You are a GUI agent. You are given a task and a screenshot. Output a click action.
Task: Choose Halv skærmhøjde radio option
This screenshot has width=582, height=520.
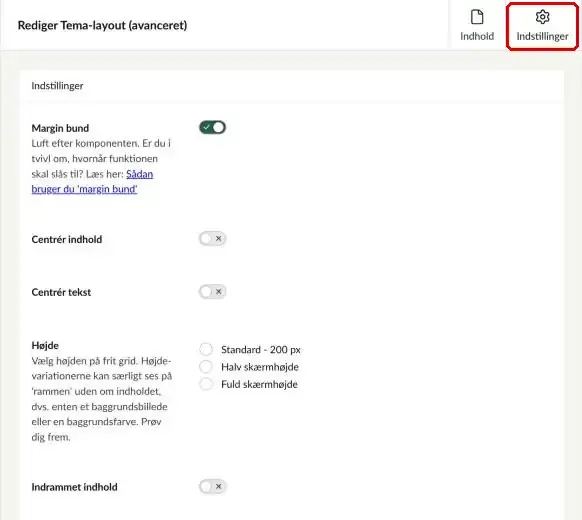pos(206,367)
